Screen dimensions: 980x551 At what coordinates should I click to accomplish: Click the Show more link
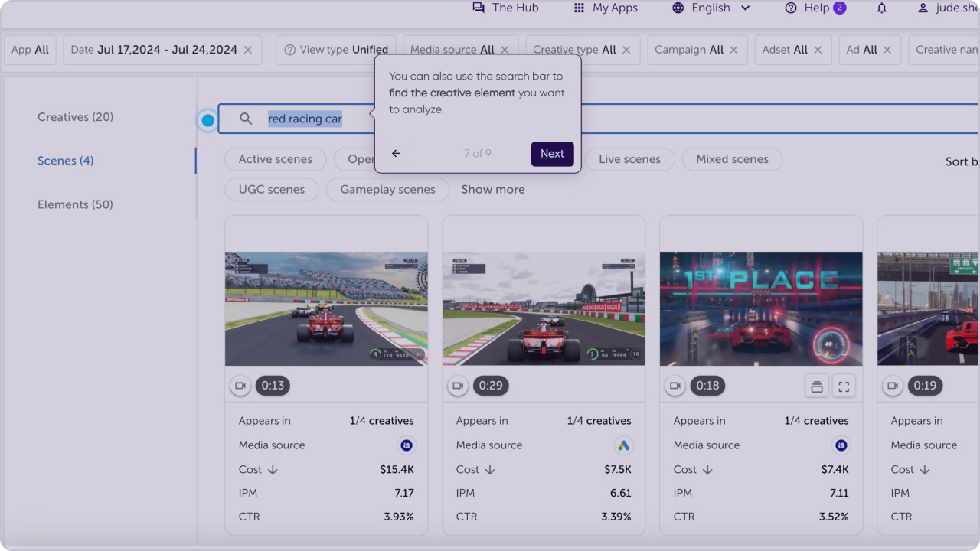click(492, 190)
